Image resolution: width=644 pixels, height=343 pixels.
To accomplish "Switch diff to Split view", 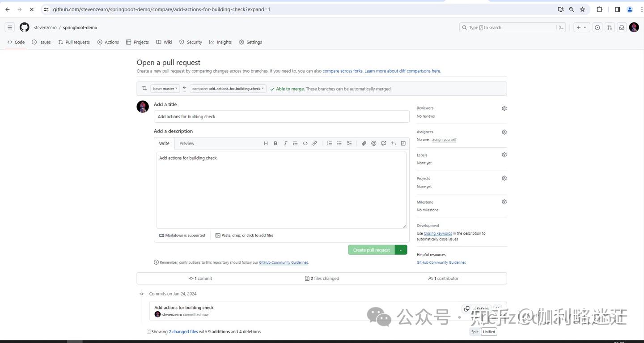I will (474, 331).
